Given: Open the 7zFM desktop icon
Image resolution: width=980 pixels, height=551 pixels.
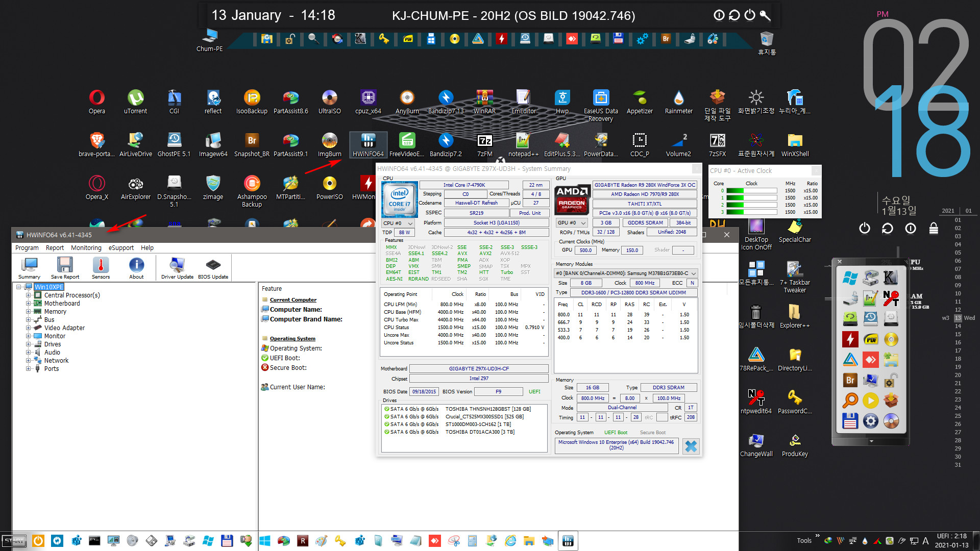Looking at the screenshot, I should (484, 144).
